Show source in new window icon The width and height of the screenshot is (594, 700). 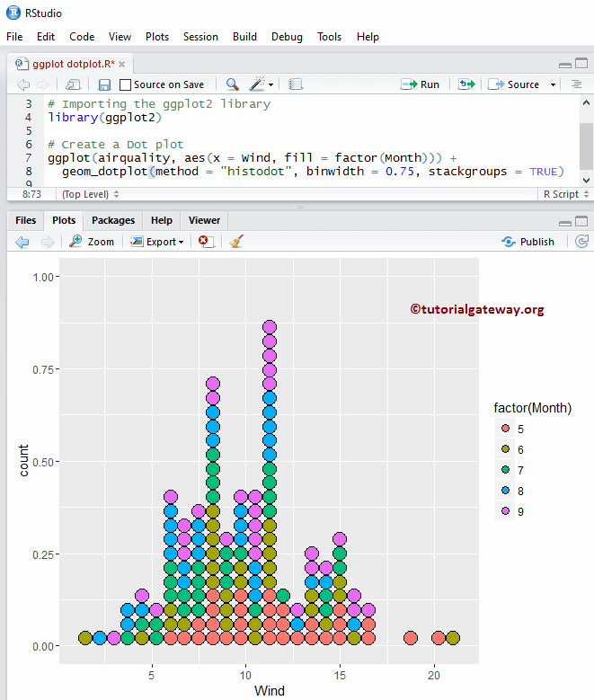point(73,84)
